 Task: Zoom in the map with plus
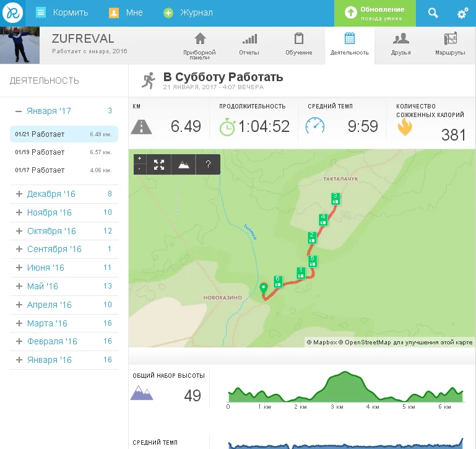tap(140, 159)
